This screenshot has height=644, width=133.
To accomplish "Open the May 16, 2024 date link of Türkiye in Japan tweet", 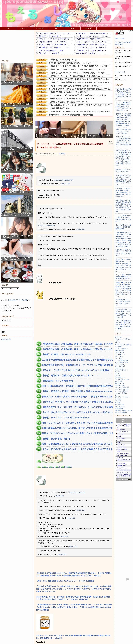I will 66,184.
